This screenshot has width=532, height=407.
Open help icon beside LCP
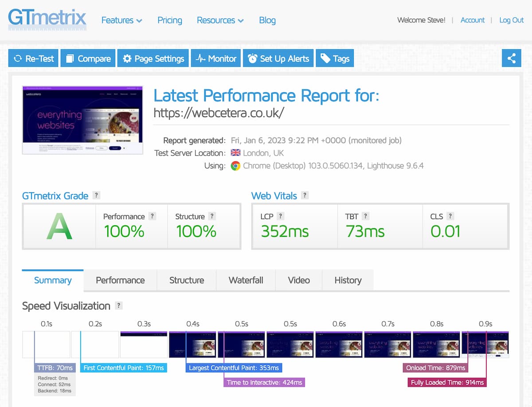coord(280,216)
